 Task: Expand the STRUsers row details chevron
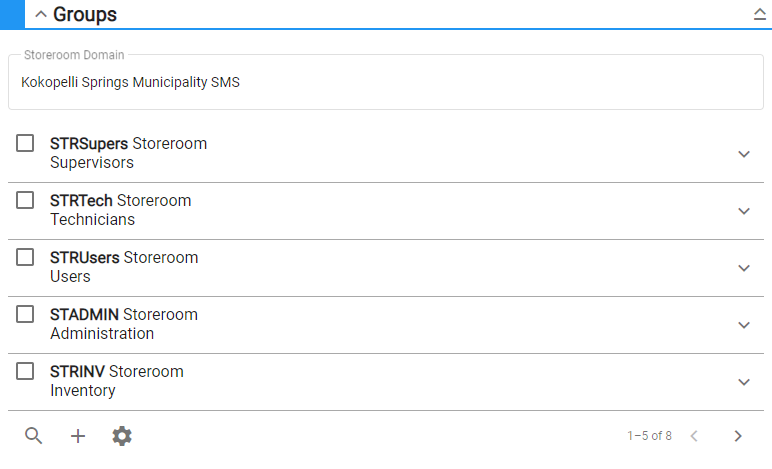[x=744, y=268]
